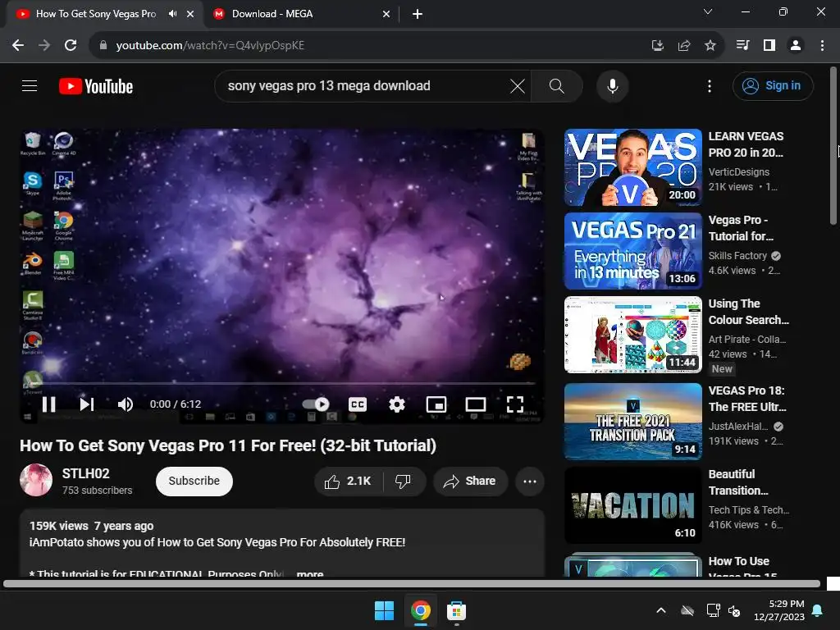Click the 'VEGAS Pro 18: The FREE Ultr...' title
The width and height of the screenshot is (840, 630).
point(747,399)
